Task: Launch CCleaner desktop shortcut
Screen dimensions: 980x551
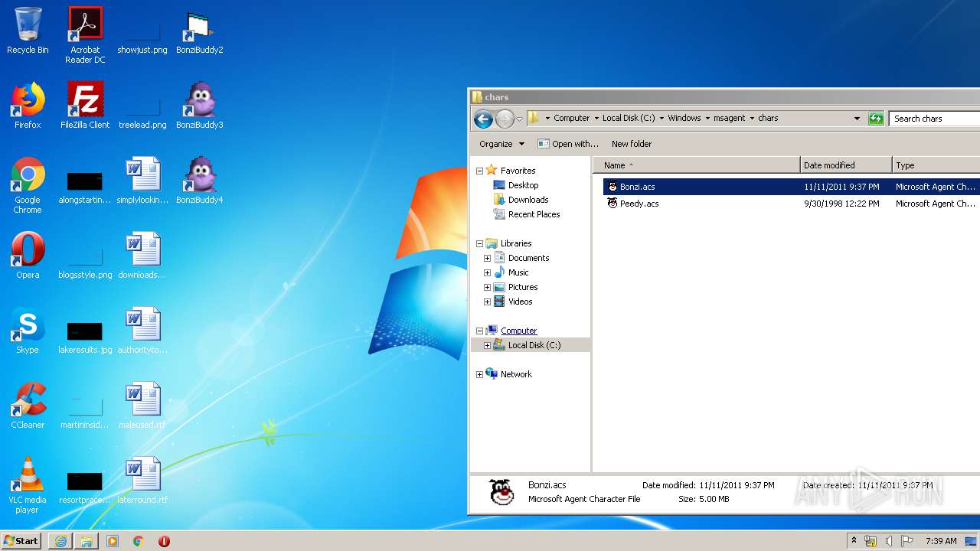Action: pyautogui.click(x=28, y=406)
